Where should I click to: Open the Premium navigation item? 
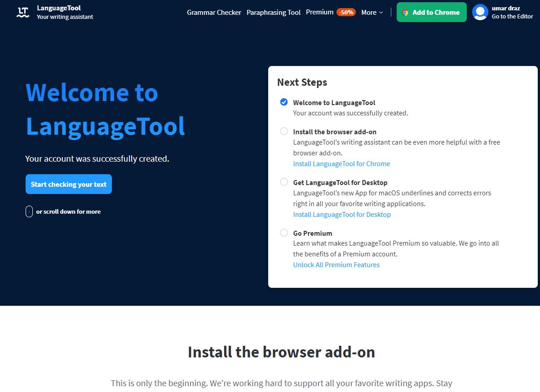pyautogui.click(x=319, y=12)
